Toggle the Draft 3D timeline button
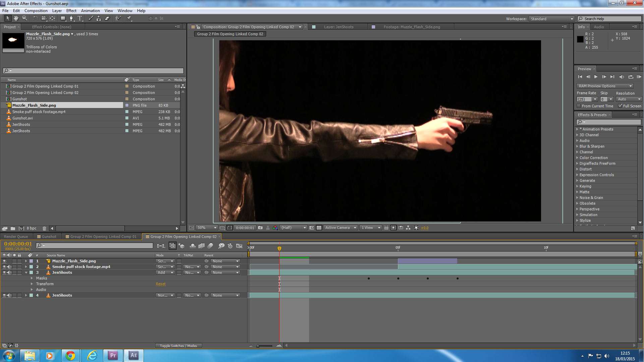The height and width of the screenshot is (362, 644). [x=181, y=246]
